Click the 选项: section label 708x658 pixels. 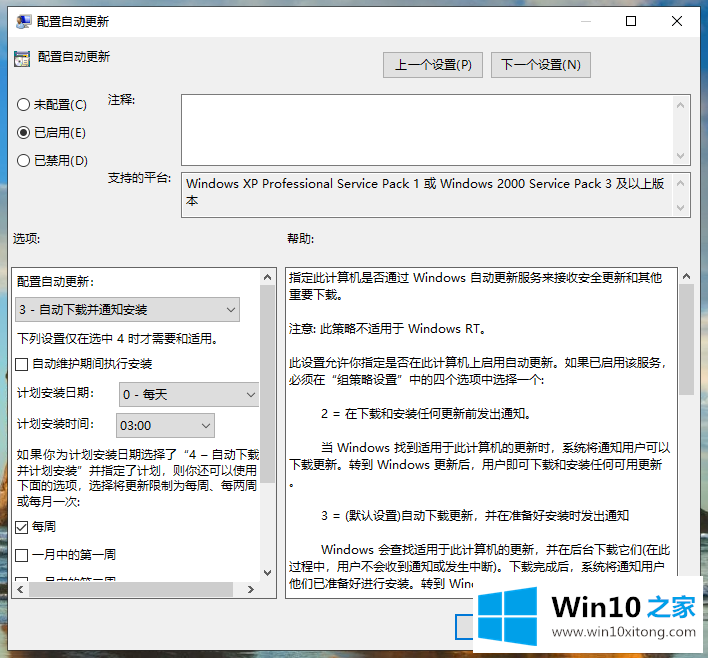[26, 238]
